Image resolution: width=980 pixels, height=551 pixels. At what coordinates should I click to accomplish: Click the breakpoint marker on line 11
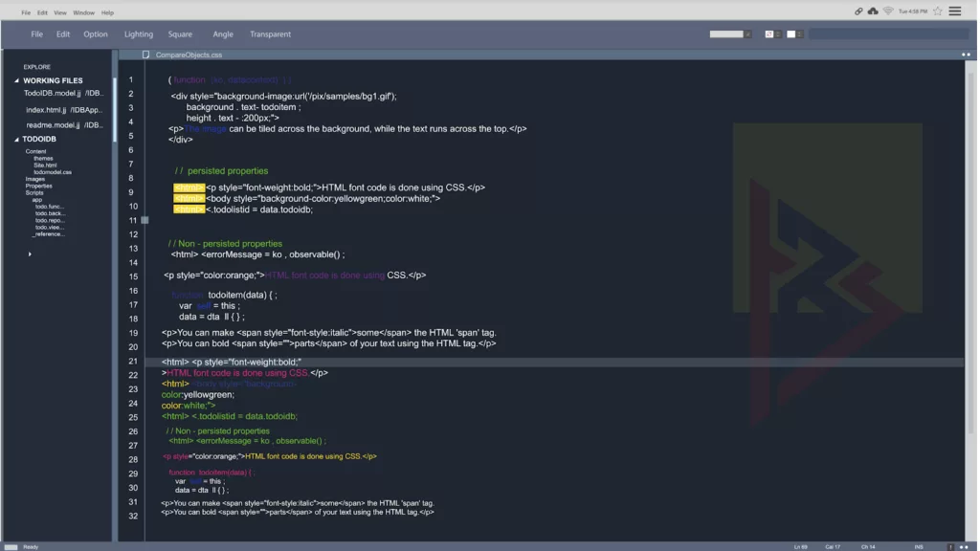coord(145,220)
